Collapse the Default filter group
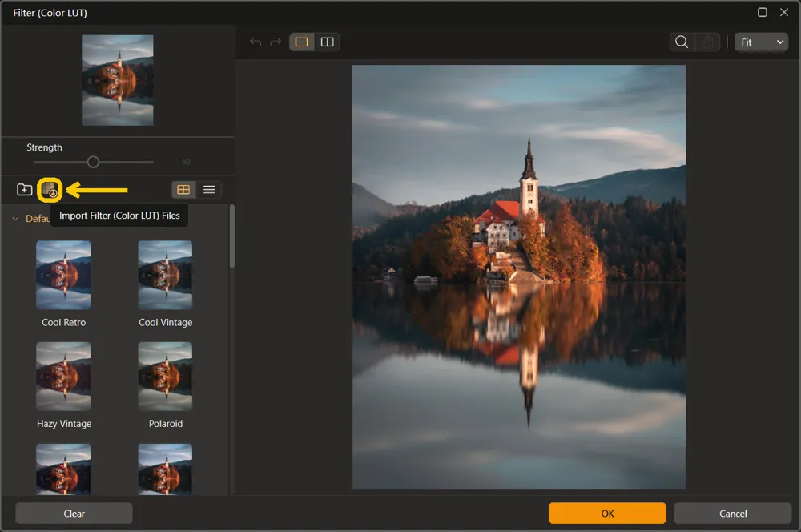This screenshot has height=532, width=801. pos(15,219)
